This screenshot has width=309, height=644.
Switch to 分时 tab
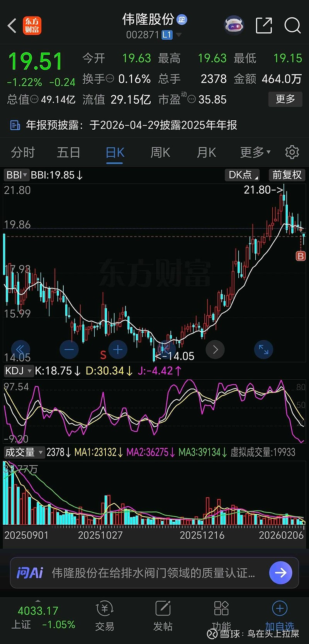23,152
